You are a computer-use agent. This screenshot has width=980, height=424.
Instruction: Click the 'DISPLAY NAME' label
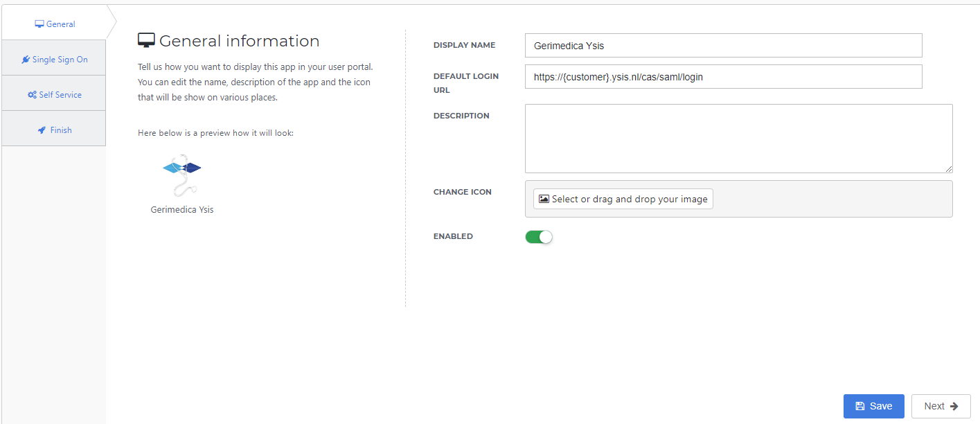coord(465,45)
